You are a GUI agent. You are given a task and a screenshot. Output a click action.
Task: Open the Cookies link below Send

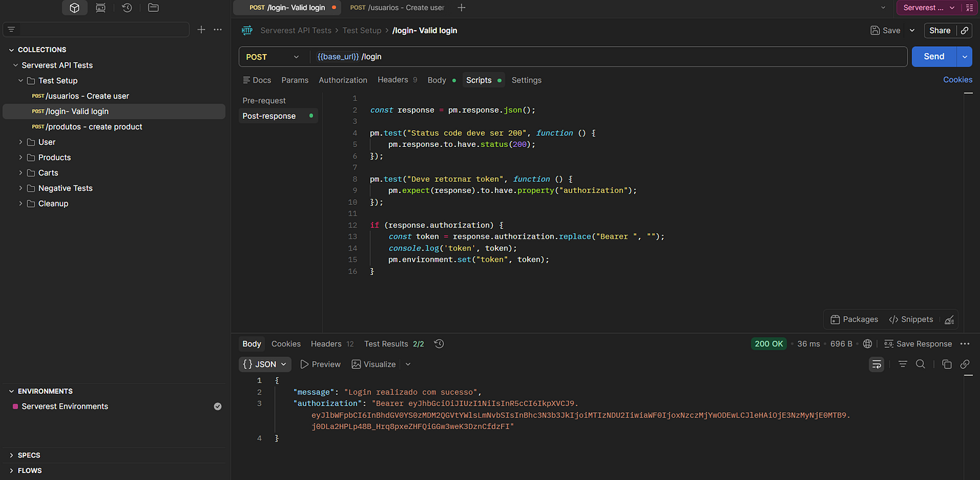point(958,80)
